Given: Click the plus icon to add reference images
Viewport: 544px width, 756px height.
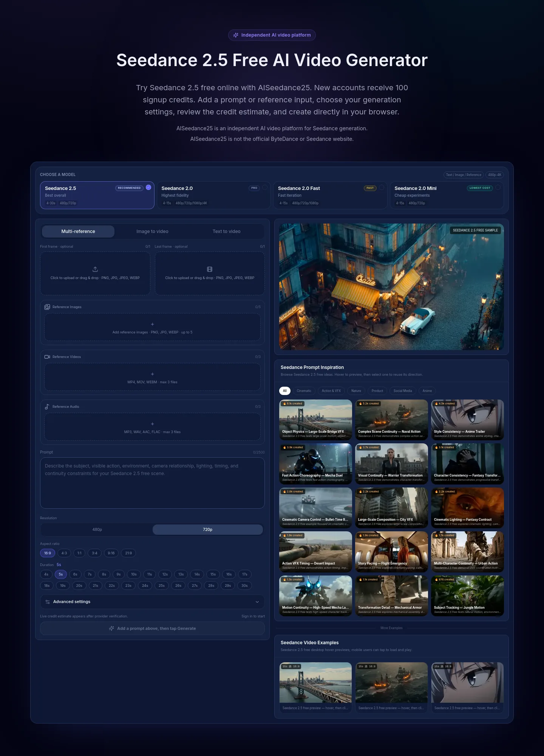Looking at the screenshot, I should pyautogui.click(x=152, y=324).
